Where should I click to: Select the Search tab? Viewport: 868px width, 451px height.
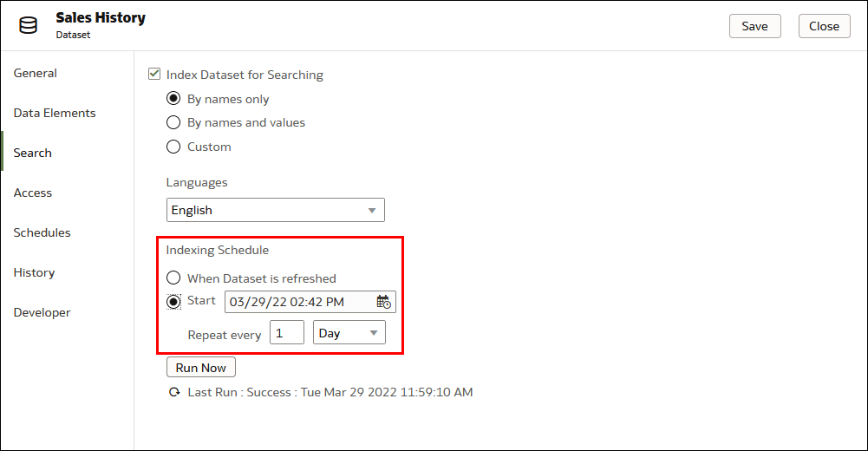(33, 153)
